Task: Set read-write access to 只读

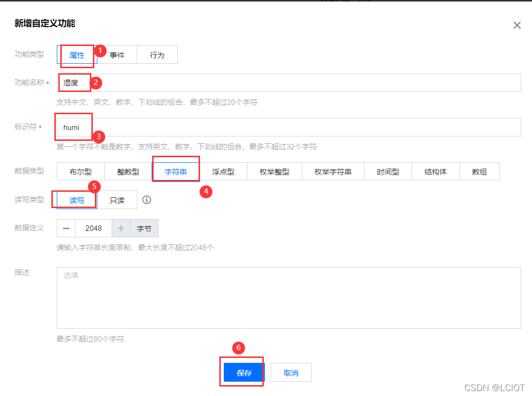Action: point(118,199)
